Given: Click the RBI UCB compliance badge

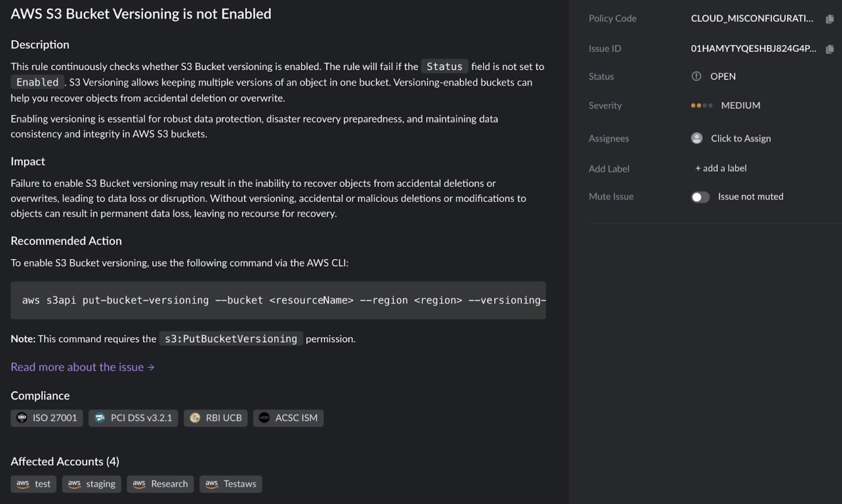Looking at the screenshot, I should (215, 418).
